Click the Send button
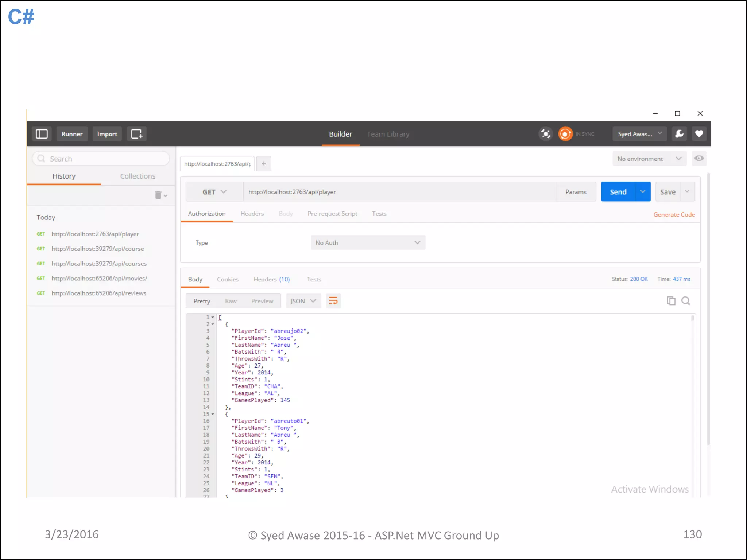747x560 pixels. pyautogui.click(x=618, y=192)
